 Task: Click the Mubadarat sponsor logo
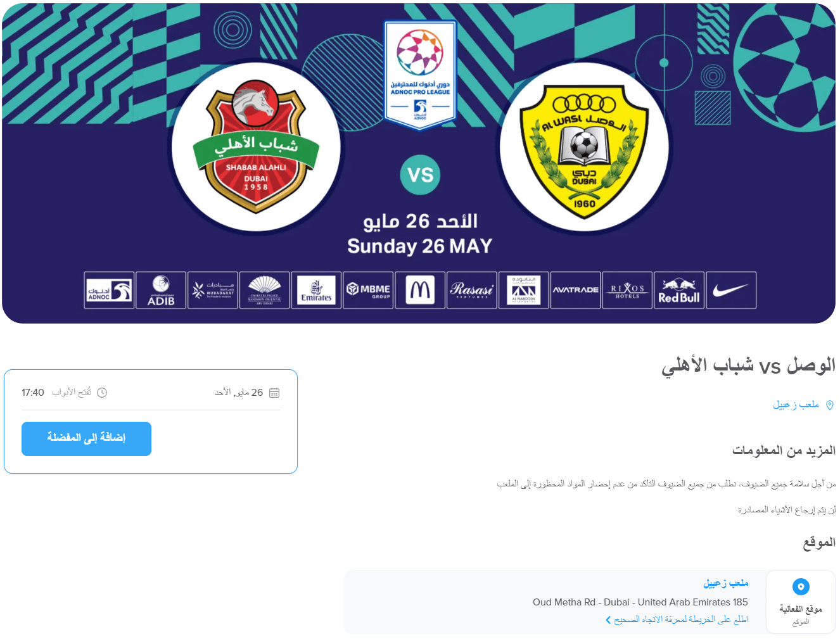[x=213, y=290]
